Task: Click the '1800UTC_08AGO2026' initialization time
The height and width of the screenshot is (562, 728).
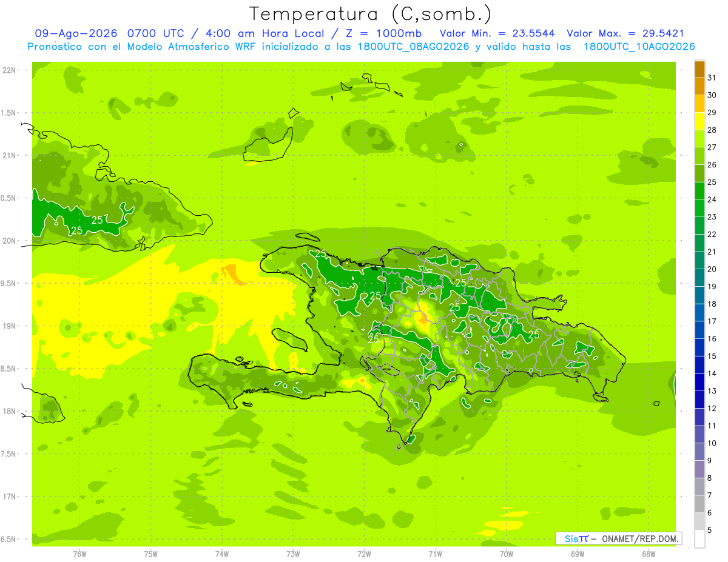Action: [x=414, y=47]
